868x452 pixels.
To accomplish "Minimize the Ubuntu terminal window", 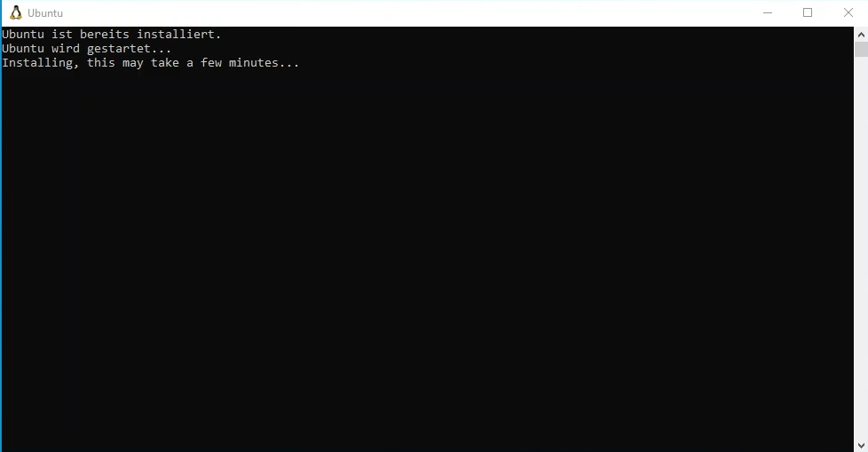I will tap(767, 12).
